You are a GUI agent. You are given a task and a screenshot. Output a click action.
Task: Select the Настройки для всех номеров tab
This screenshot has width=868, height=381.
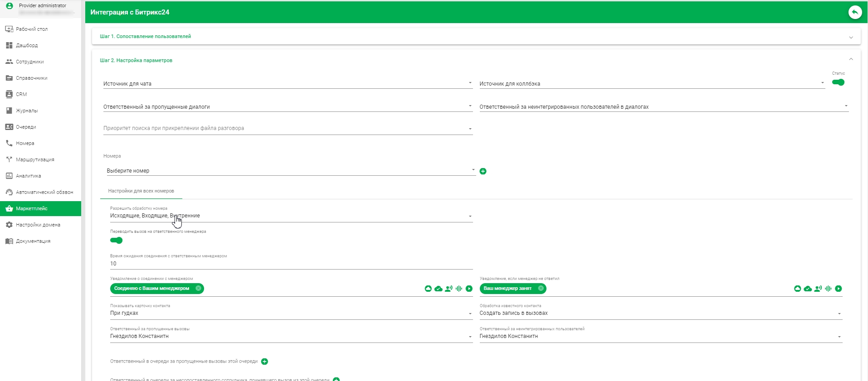tap(141, 191)
